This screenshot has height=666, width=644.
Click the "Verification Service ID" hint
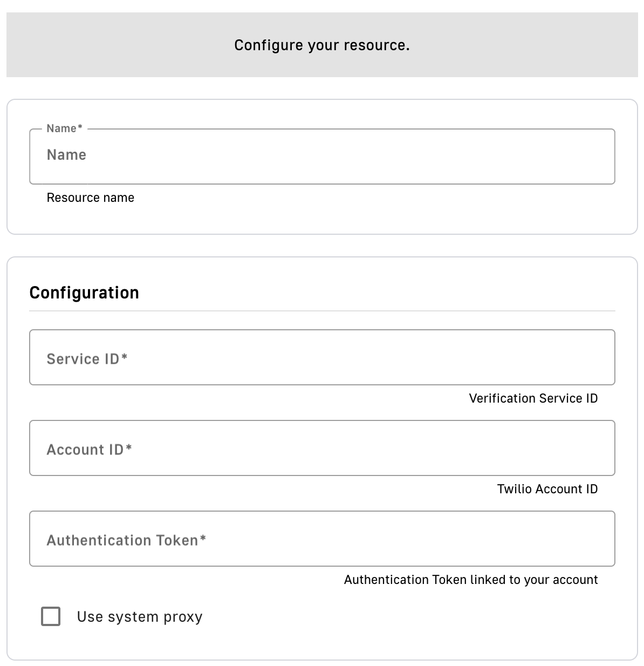click(533, 398)
